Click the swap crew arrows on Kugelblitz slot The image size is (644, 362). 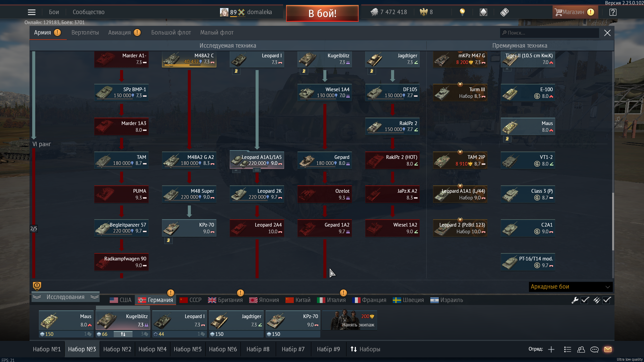[x=123, y=334]
